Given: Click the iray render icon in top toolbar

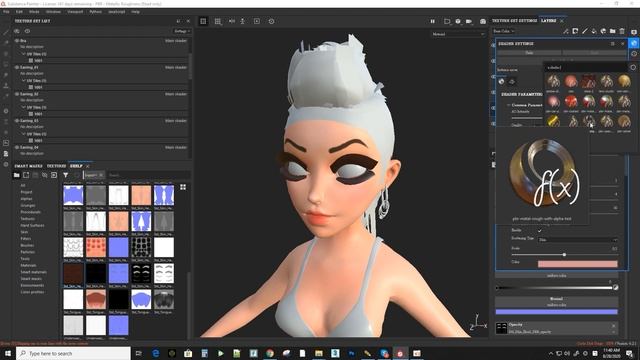Looking at the screenshot, I should (x=458, y=21).
